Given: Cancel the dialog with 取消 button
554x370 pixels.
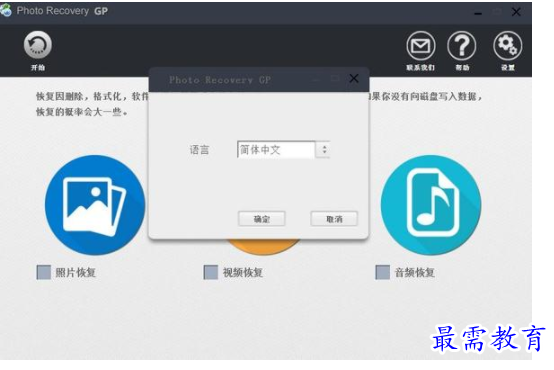Looking at the screenshot, I should [334, 219].
